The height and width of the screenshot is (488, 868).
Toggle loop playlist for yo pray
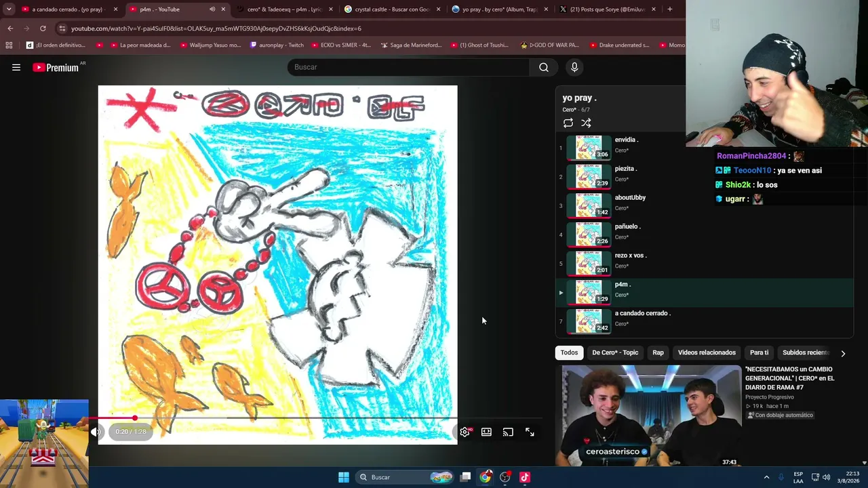(568, 123)
